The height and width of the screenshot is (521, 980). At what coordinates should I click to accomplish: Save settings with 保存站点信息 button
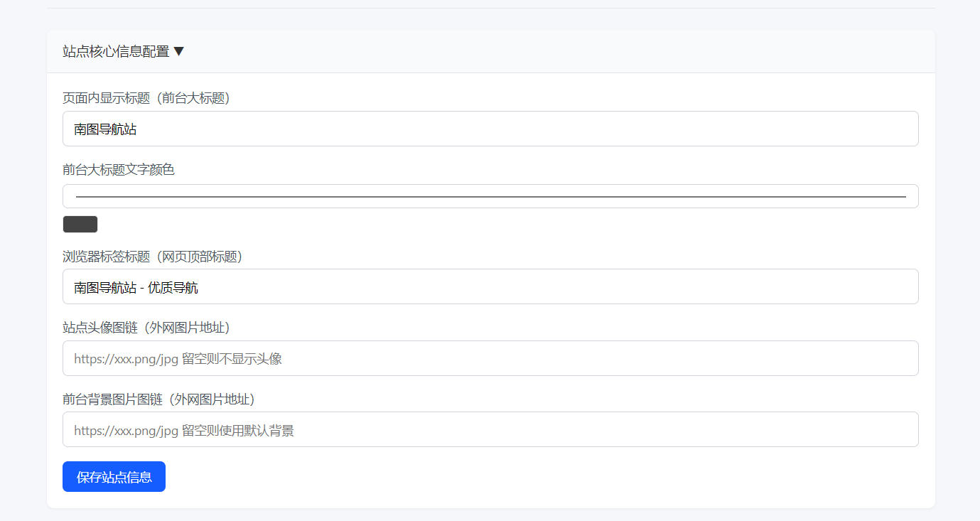click(114, 477)
